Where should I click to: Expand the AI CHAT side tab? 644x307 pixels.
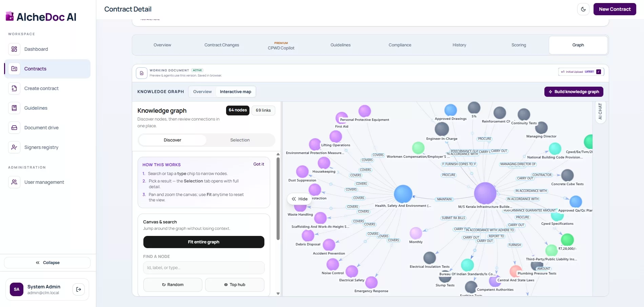coord(600,112)
